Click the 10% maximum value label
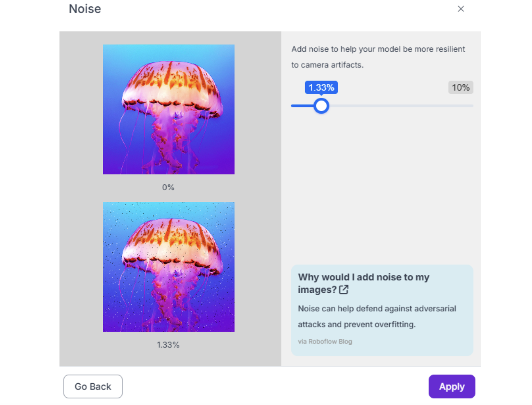The image size is (532, 405). pyautogui.click(x=460, y=88)
